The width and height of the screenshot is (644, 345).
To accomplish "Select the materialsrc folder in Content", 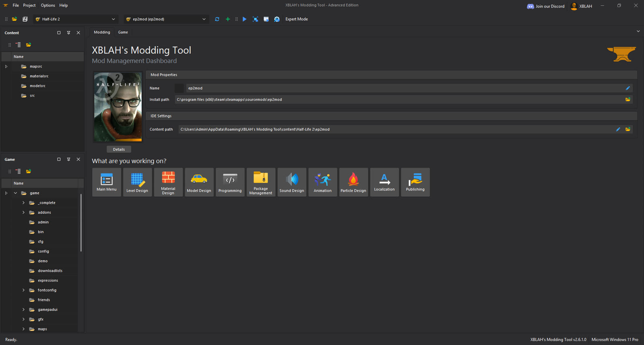I will point(39,76).
